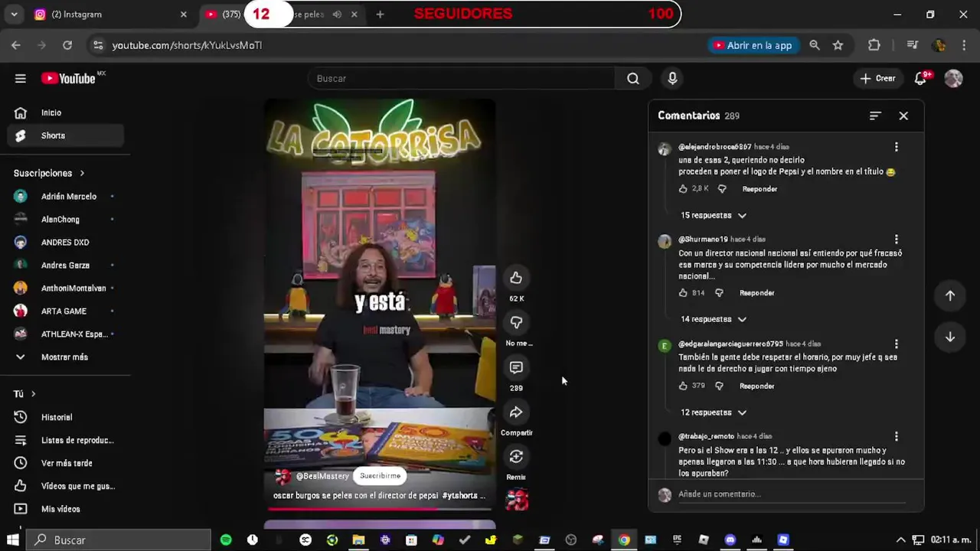The width and height of the screenshot is (980, 551).
Task: Seek on the short's red progress bar
Action: (380, 507)
